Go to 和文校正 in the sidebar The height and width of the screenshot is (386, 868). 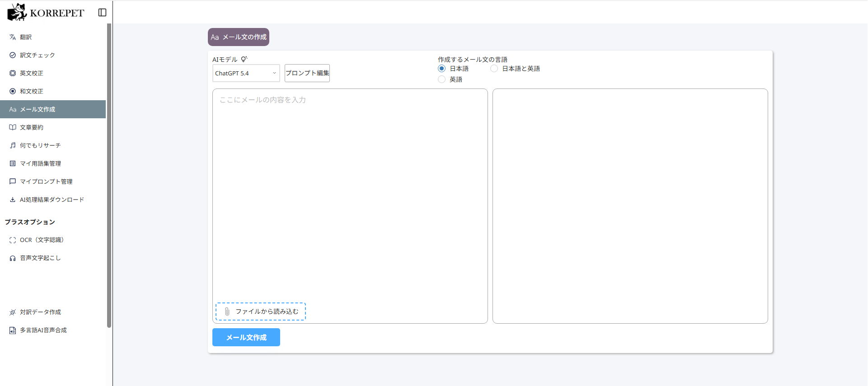(x=53, y=91)
